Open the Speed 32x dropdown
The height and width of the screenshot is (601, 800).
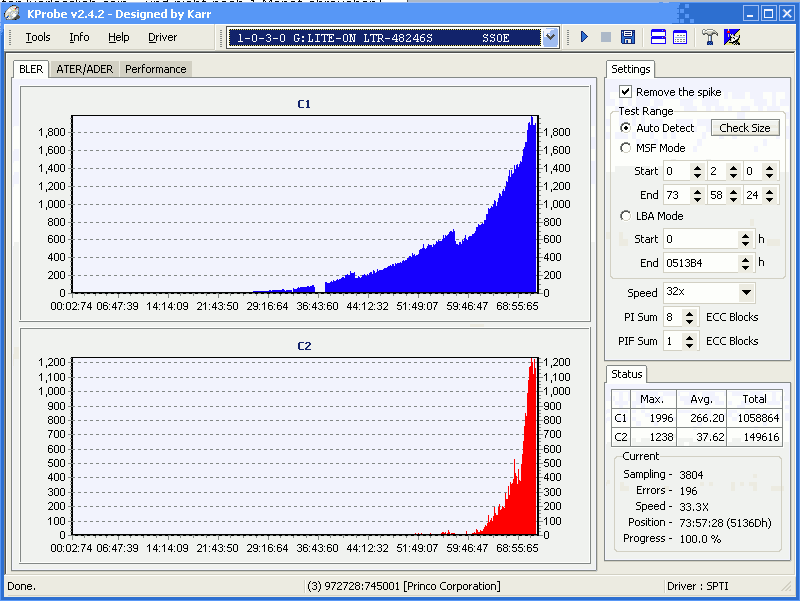click(x=746, y=292)
